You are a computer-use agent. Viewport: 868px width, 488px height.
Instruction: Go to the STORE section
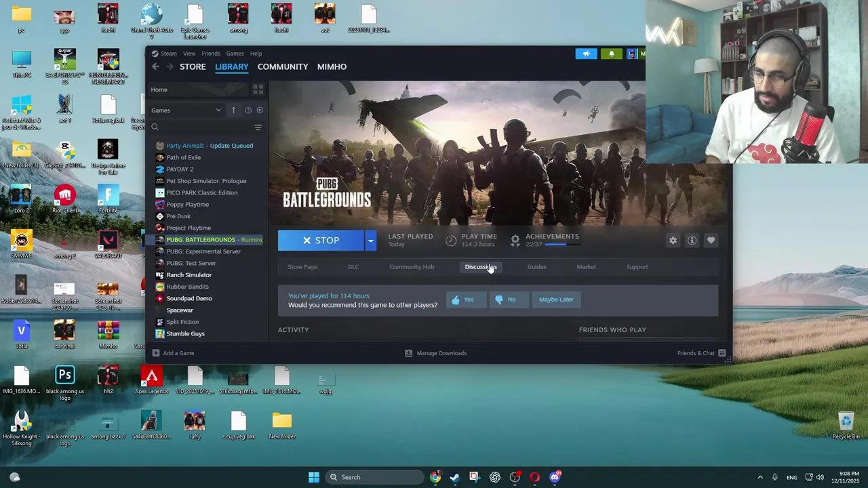(193, 66)
